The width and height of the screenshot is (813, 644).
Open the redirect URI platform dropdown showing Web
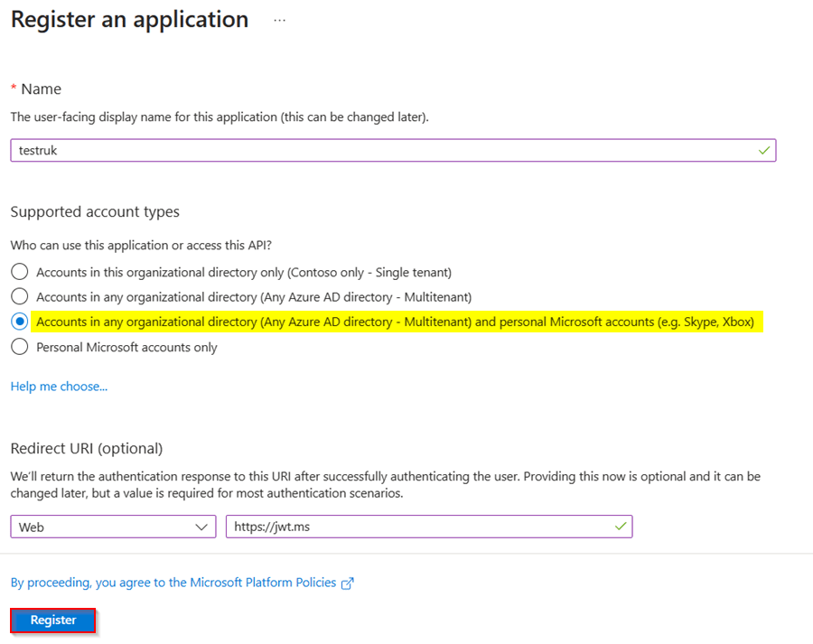click(x=113, y=527)
